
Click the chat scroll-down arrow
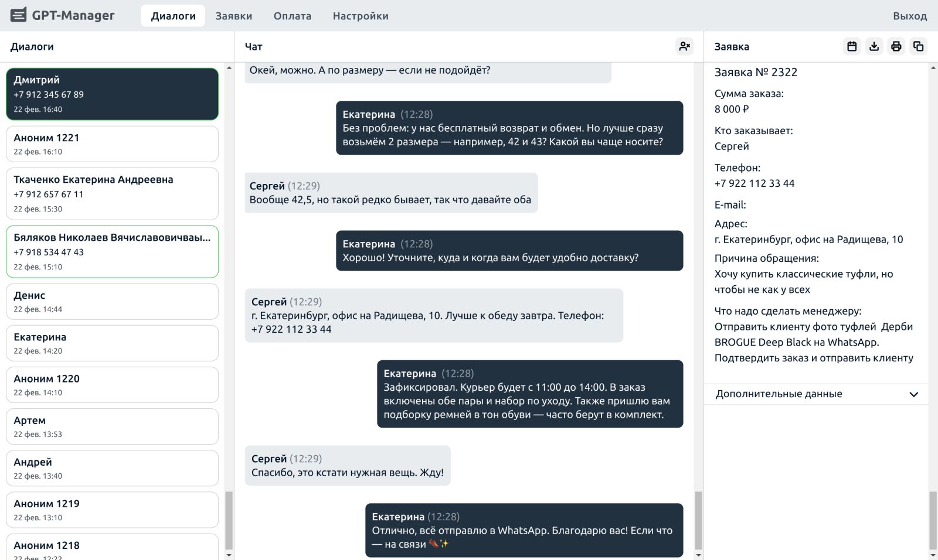click(x=698, y=554)
